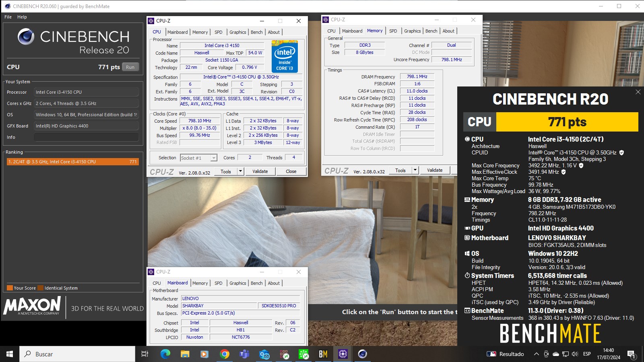Click Close button in CPU-Z CPU window
The width and height of the screenshot is (644, 362).
point(291,171)
